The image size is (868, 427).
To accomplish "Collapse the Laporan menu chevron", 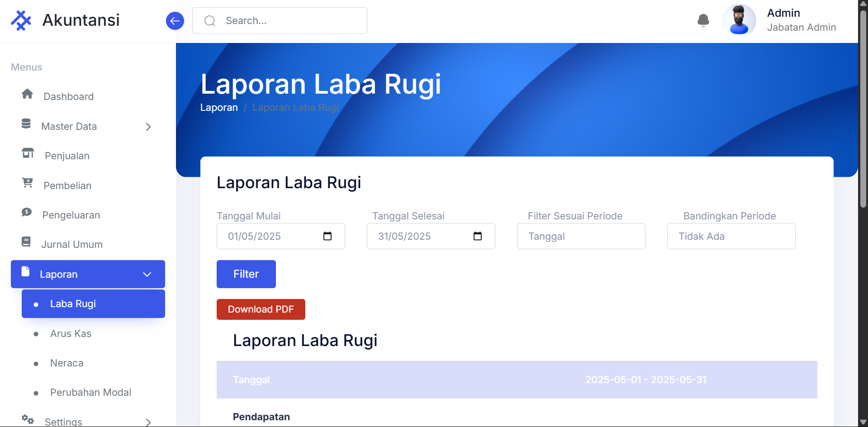I will [x=147, y=275].
